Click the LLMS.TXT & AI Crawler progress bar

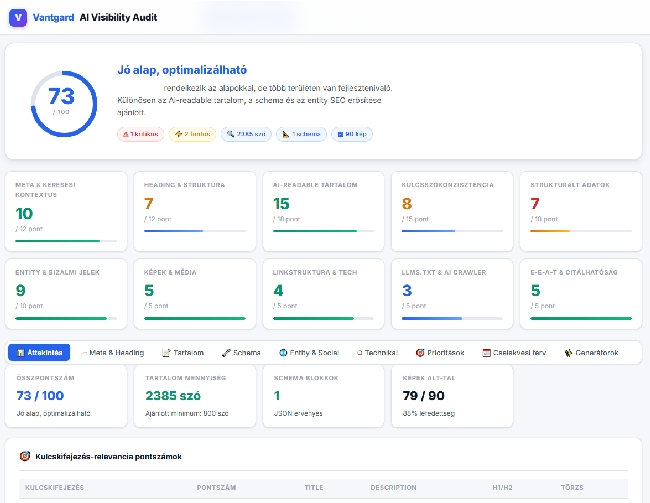(x=452, y=318)
